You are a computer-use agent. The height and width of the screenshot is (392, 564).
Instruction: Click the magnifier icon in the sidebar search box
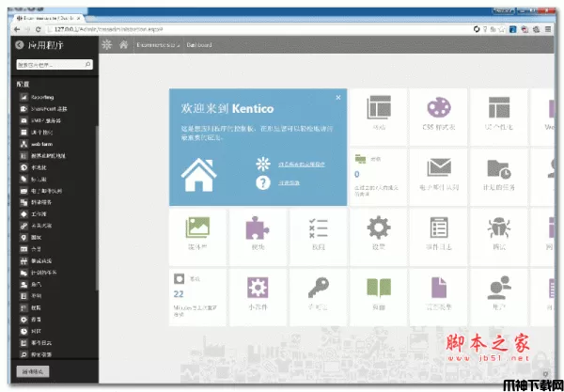click(x=87, y=65)
